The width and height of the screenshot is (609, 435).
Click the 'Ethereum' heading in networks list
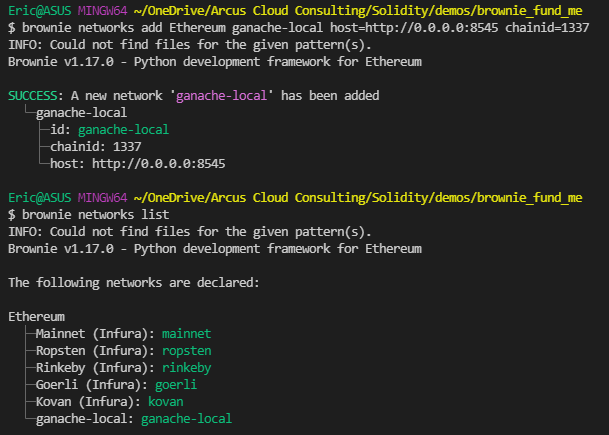[x=37, y=317]
